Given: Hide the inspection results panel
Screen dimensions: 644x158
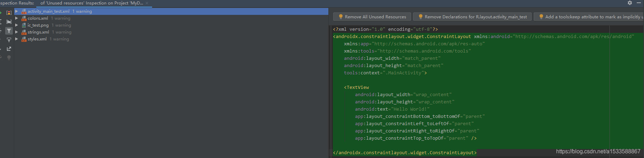Looking at the screenshot, I should tap(639, 3).
